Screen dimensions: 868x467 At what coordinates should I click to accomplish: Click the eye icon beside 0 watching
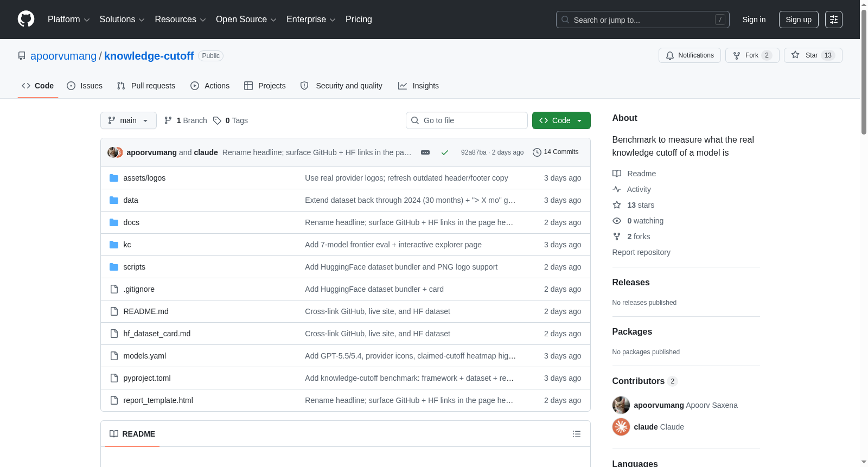(617, 221)
